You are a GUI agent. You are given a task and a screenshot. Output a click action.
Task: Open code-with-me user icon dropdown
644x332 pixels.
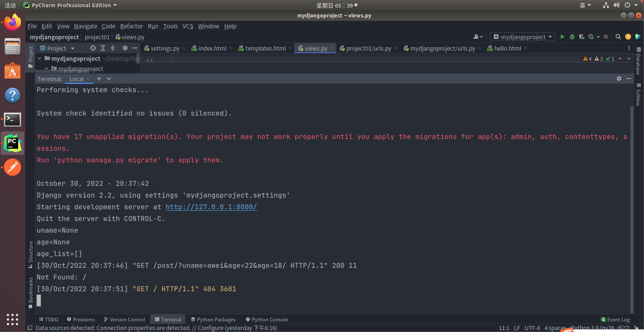478,37
